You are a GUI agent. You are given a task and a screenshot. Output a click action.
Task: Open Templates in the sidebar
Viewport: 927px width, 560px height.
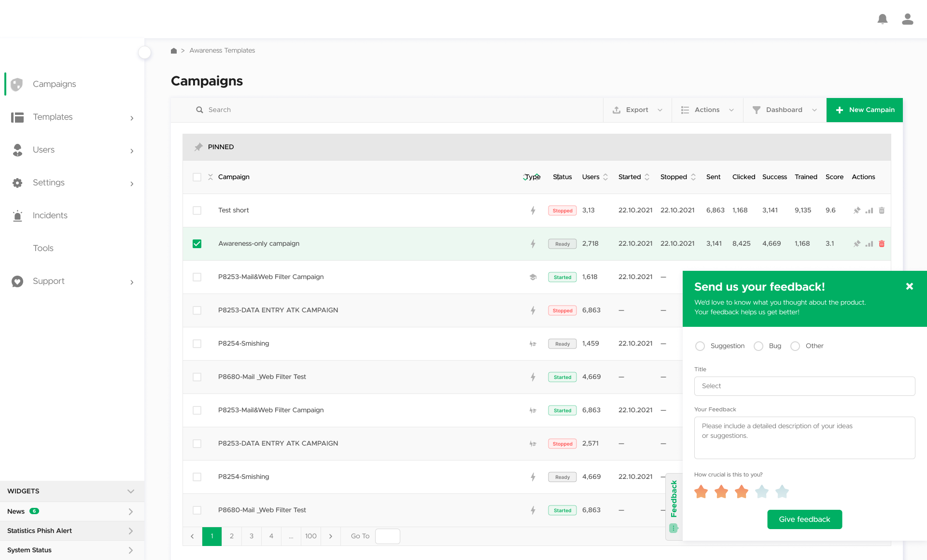(53, 117)
